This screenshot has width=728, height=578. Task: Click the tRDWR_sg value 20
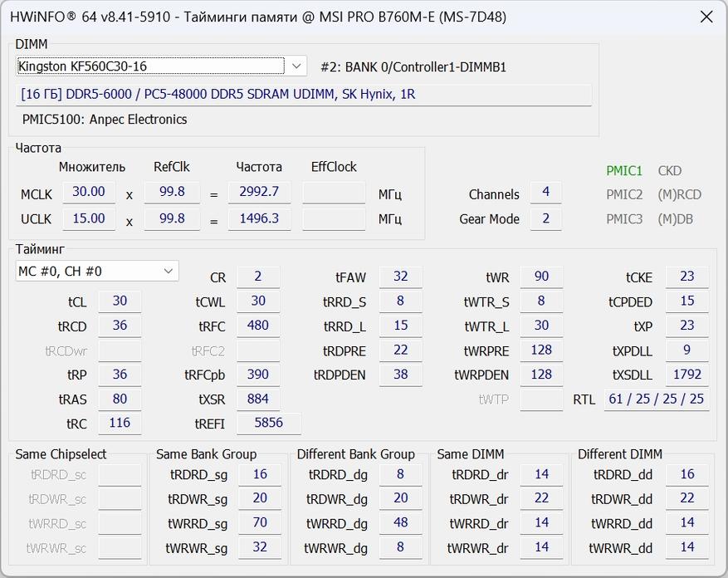pos(260,498)
